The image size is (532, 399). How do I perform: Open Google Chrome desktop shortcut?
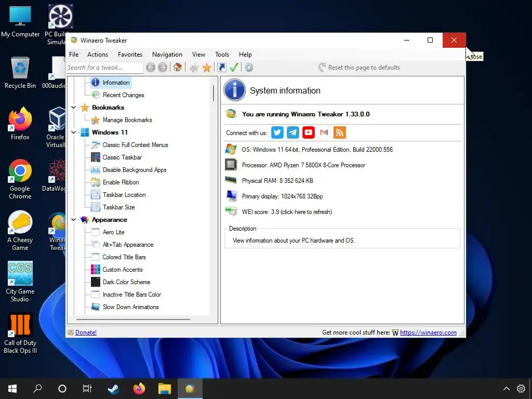tap(20, 179)
